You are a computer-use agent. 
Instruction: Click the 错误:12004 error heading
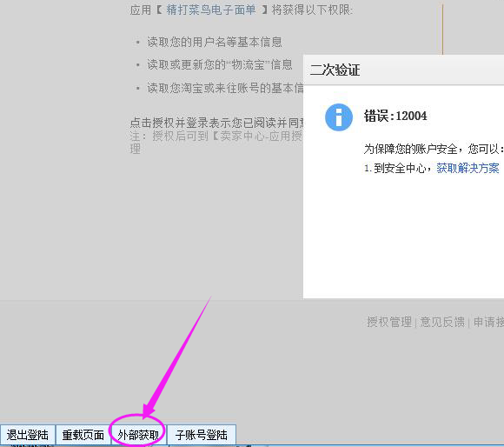pos(395,116)
